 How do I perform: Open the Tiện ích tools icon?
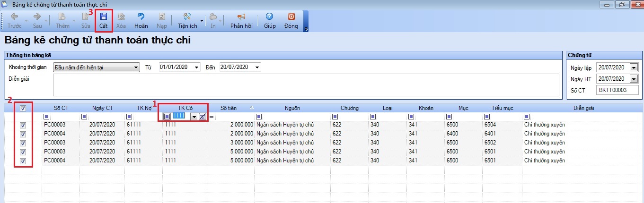pyautogui.click(x=187, y=17)
